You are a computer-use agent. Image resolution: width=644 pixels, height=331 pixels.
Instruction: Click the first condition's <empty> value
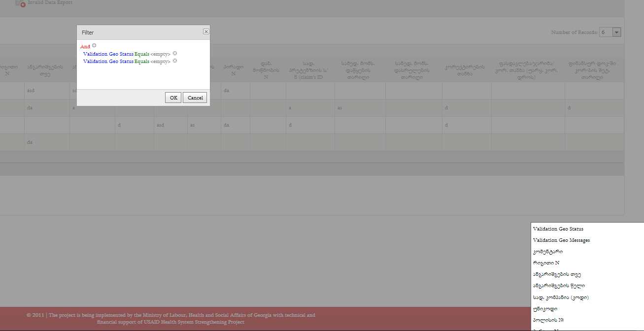click(x=160, y=54)
